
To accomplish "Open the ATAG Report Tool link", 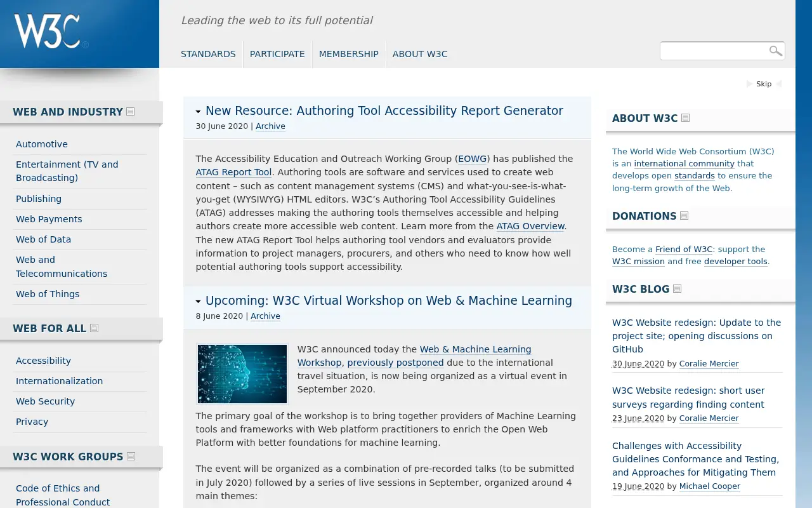I will pos(233,172).
